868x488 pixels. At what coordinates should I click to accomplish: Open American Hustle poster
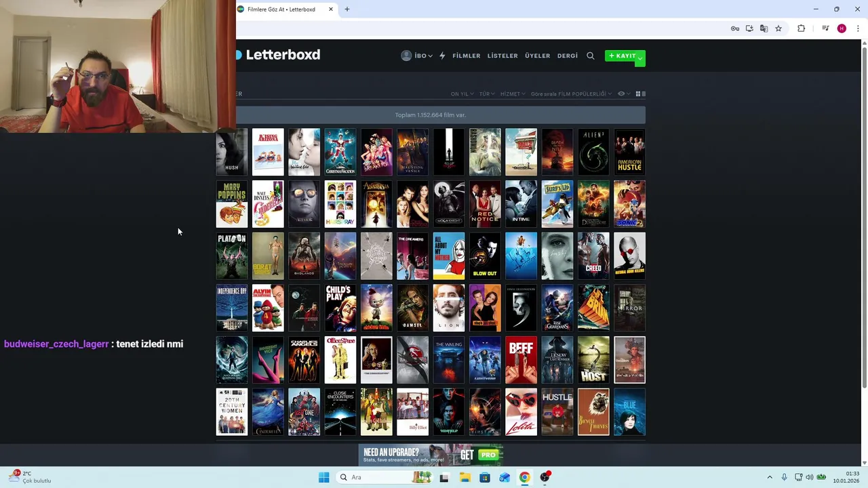coord(629,152)
